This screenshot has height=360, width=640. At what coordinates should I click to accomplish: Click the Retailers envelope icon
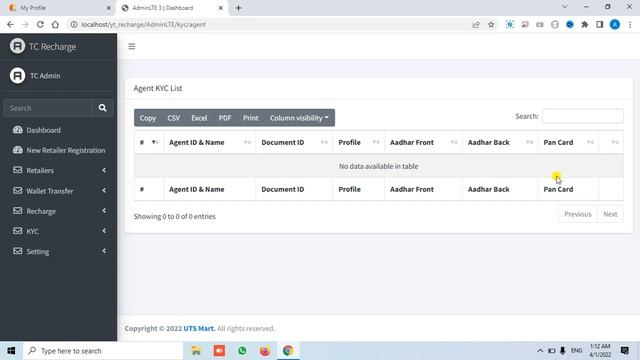(18, 170)
